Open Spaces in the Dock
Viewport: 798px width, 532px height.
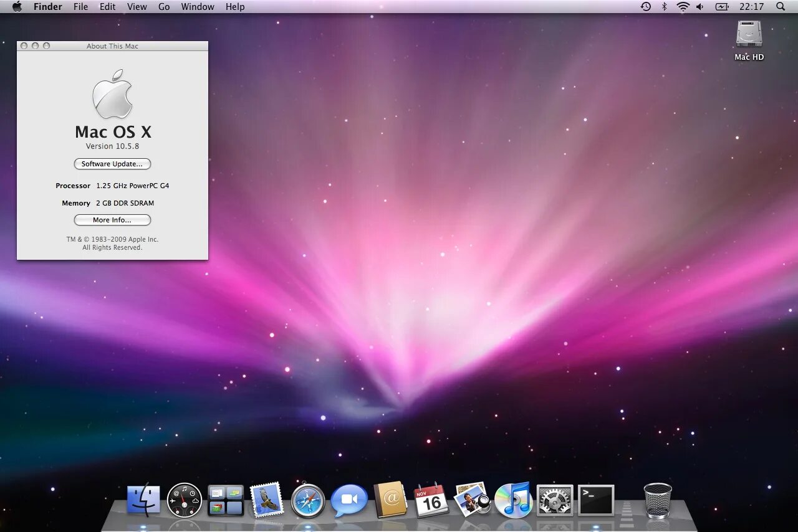tap(226, 500)
